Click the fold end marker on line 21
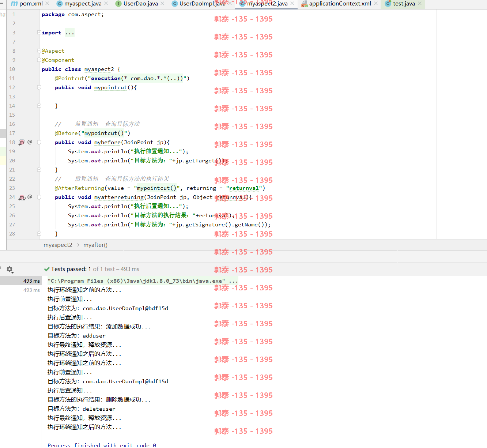487x448 pixels. click(x=39, y=169)
